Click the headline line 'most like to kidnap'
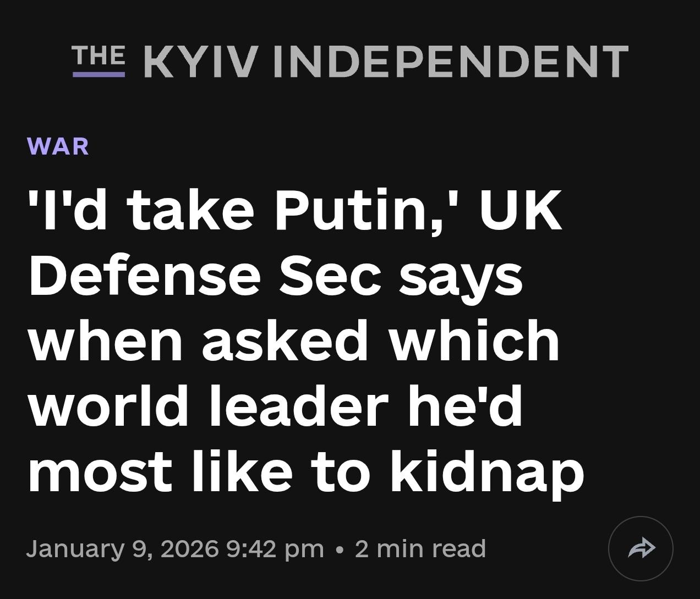 (305, 472)
